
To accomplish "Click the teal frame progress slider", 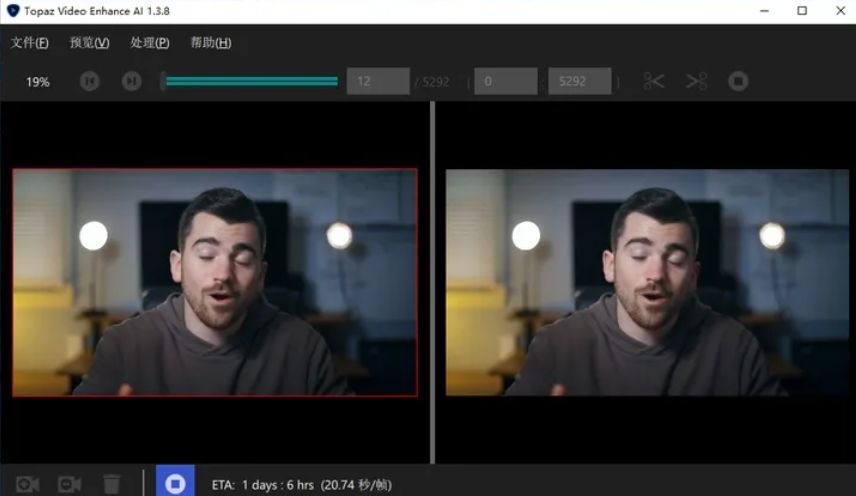I will coord(250,81).
